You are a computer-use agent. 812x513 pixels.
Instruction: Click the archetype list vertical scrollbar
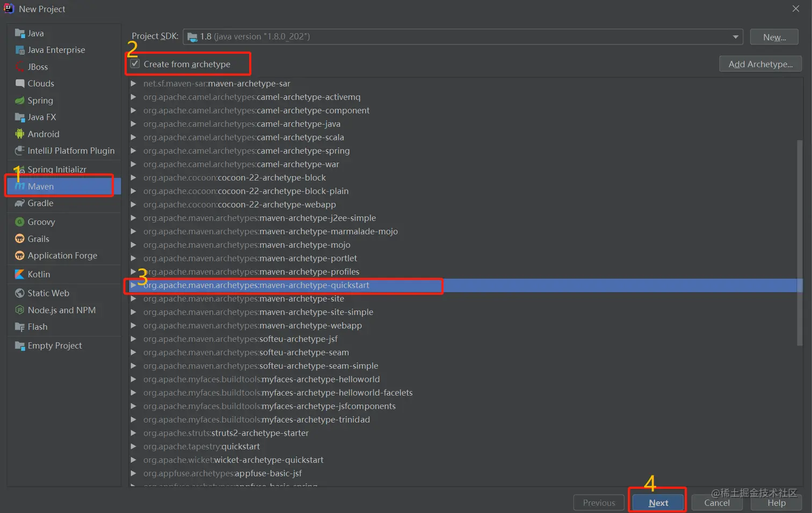pos(800,243)
